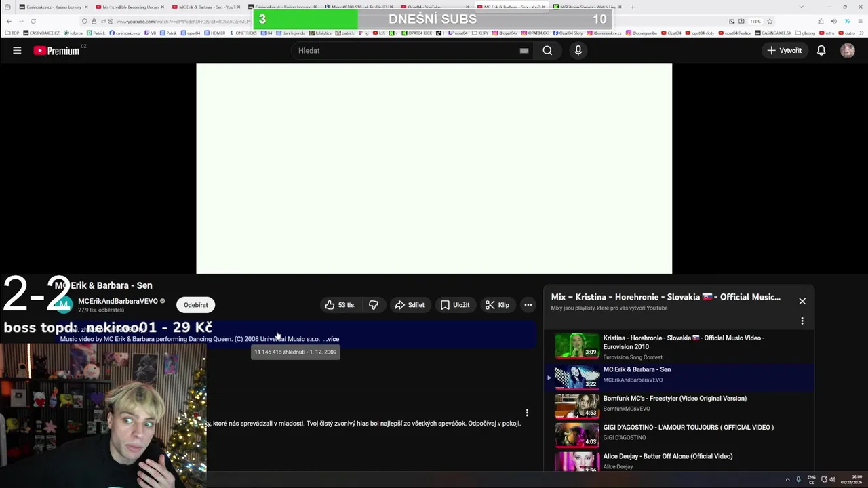Open the list all tabs chevron

tap(802, 7)
